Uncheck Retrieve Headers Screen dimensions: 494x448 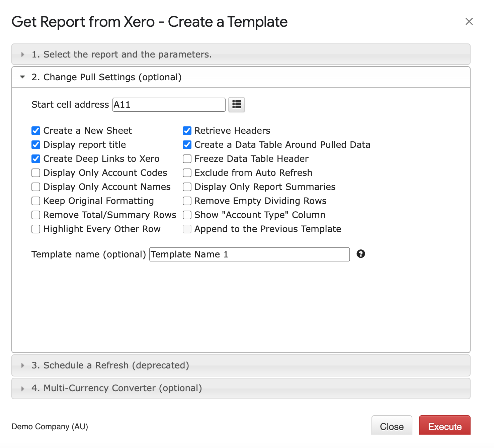tap(187, 131)
